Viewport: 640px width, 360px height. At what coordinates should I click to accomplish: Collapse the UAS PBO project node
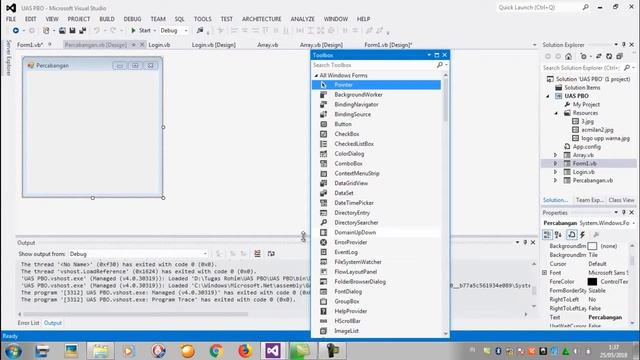click(548, 96)
